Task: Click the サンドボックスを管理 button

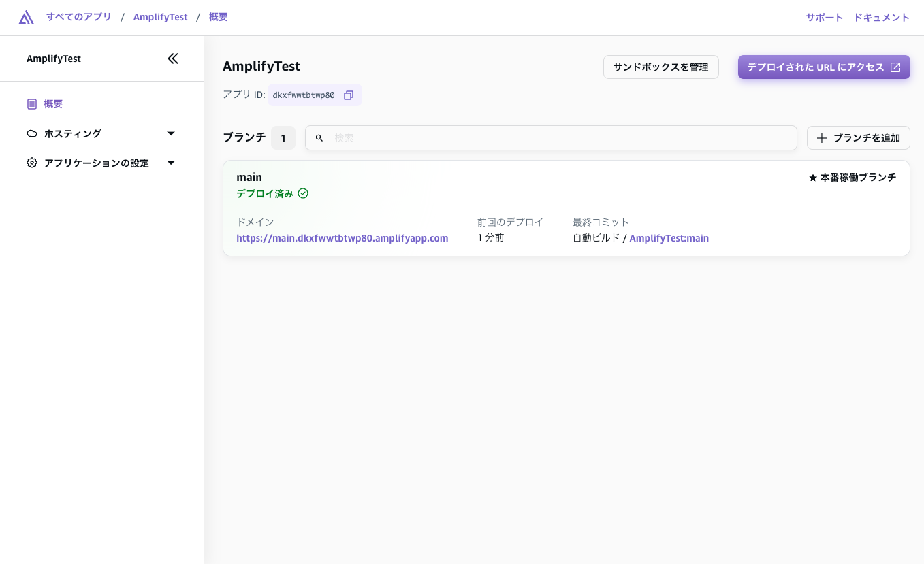Action: (x=660, y=67)
